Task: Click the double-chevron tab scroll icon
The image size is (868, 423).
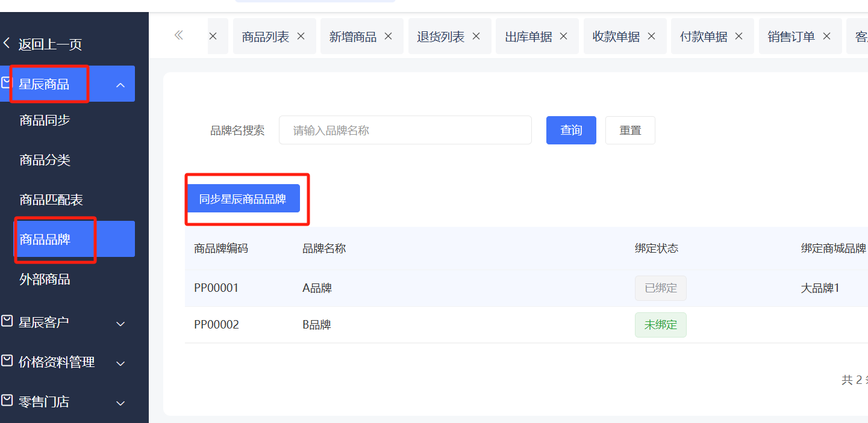Action: coord(178,36)
